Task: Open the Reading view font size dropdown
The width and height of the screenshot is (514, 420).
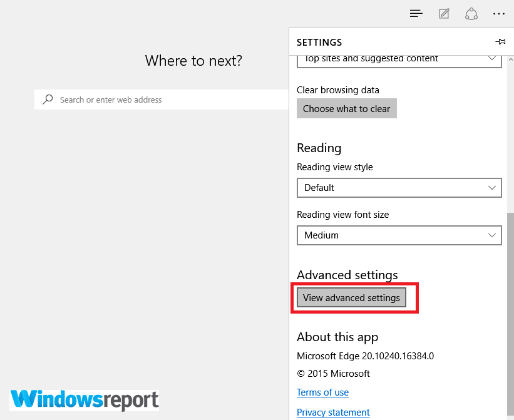Action: point(399,235)
